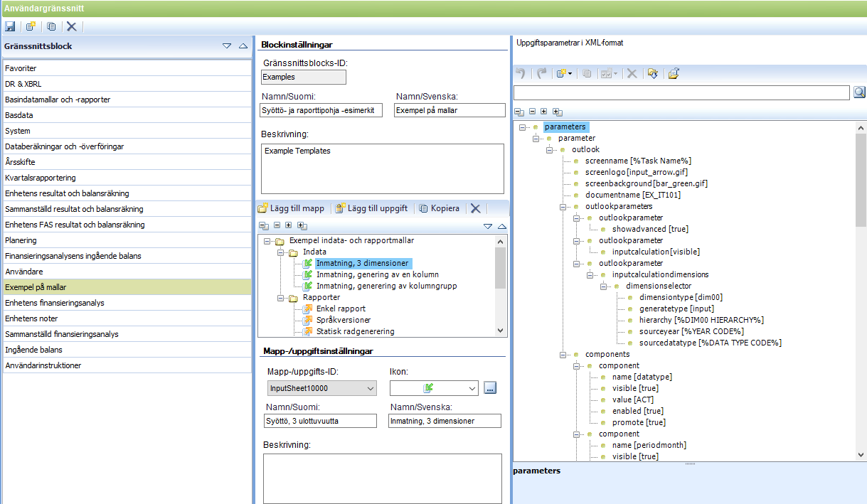Expand selected node in XML parameter tree

[543, 112]
